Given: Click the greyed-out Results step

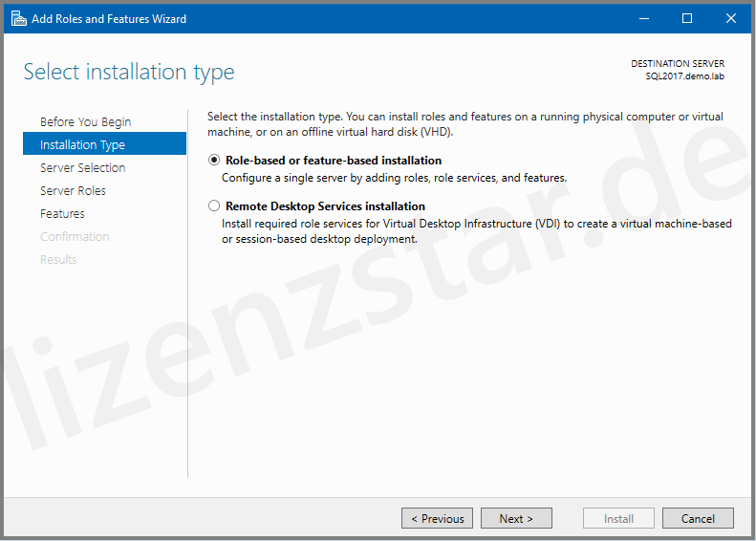Looking at the screenshot, I should (58, 259).
